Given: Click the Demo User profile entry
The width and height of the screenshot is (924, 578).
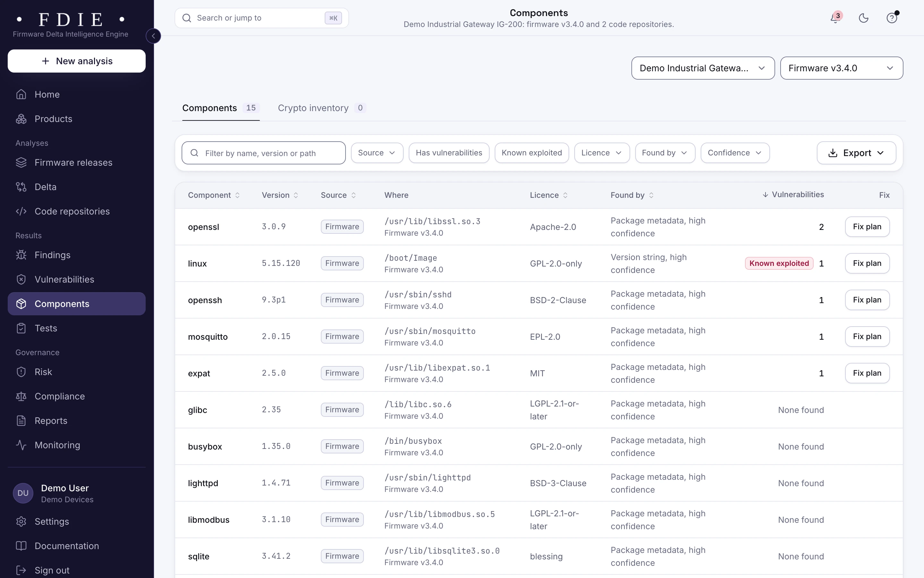Looking at the screenshot, I should point(76,493).
